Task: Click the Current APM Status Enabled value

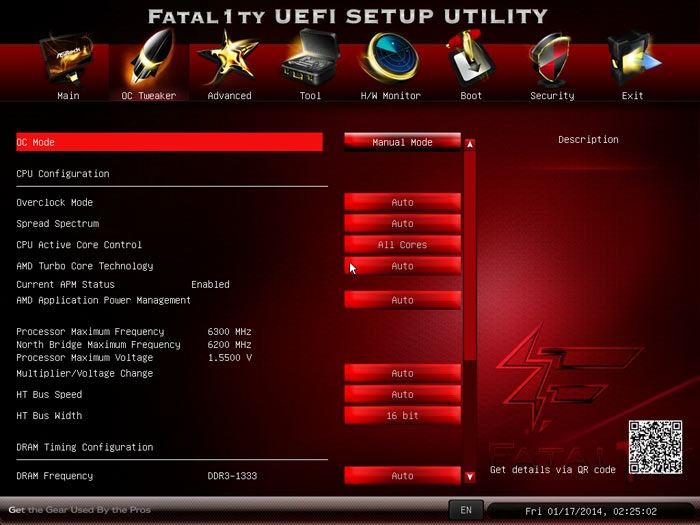Action: (x=210, y=284)
